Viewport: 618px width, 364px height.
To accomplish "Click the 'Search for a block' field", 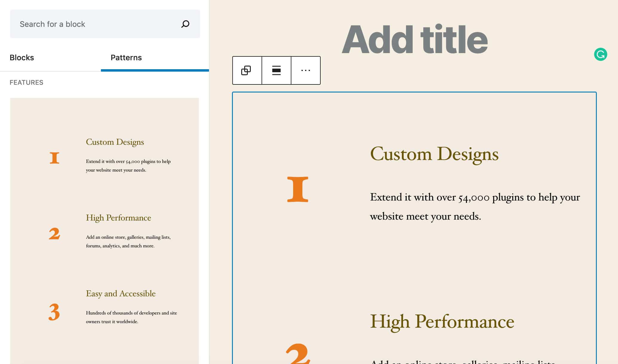I will click(x=90, y=24).
